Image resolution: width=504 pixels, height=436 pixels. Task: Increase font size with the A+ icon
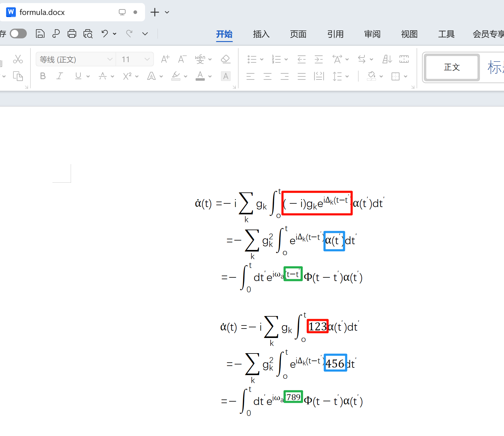tap(165, 59)
